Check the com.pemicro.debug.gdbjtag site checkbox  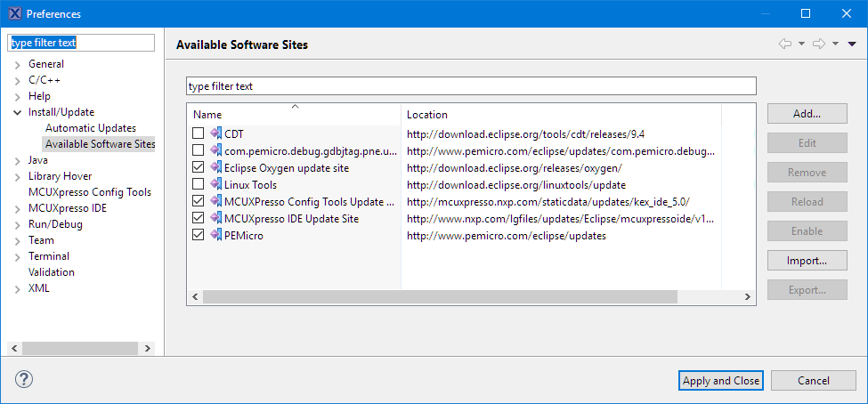pyautogui.click(x=198, y=150)
